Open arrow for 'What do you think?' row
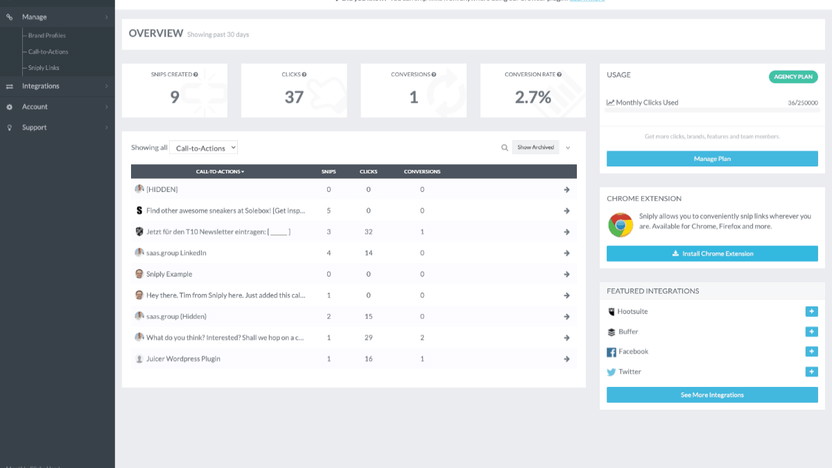The image size is (832, 468). click(567, 337)
